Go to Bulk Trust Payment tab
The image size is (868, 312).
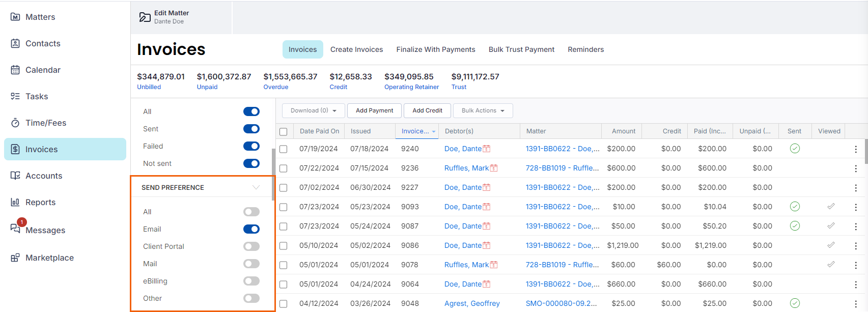[521, 49]
